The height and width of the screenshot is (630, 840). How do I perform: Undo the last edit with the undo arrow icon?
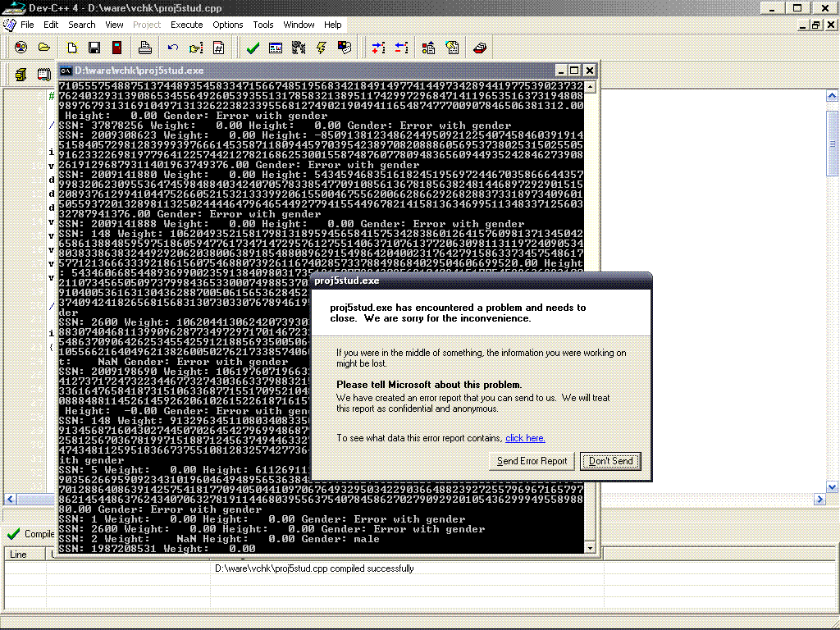pyautogui.click(x=172, y=48)
